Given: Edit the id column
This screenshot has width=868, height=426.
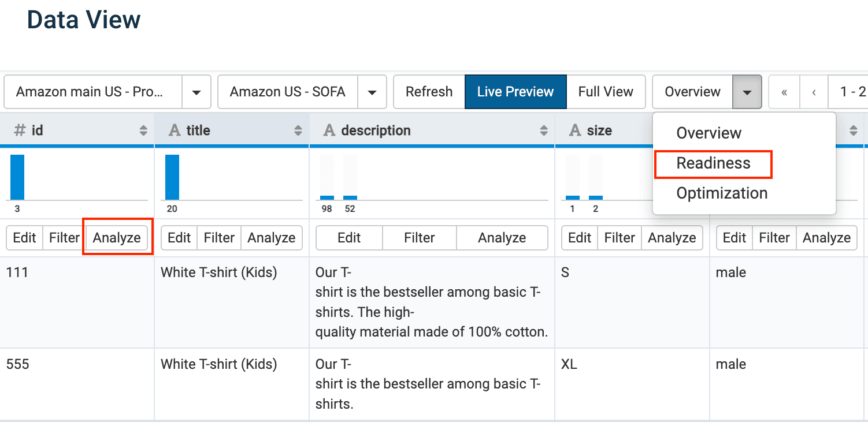Looking at the screenshot, I should [x=24, y=238].
